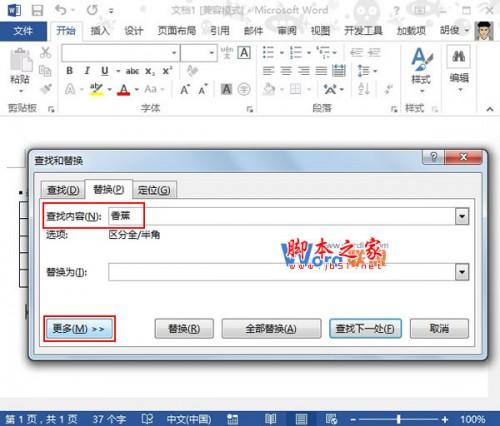Image resolution: width=500 pixels, height=426 pixels.
Task: Click the Cancel button in dialog
Action: click(x=439, y=329)
